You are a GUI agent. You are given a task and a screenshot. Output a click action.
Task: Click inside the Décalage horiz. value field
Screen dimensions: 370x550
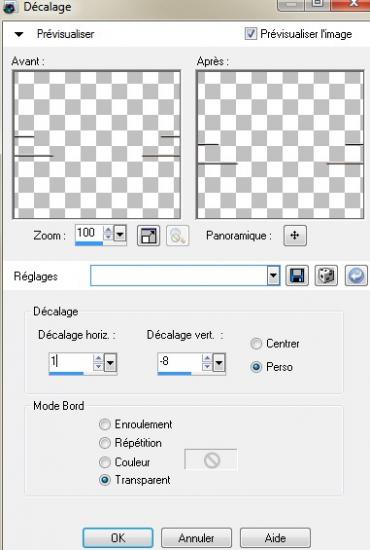pyautogui.click(x=71, y=361)
